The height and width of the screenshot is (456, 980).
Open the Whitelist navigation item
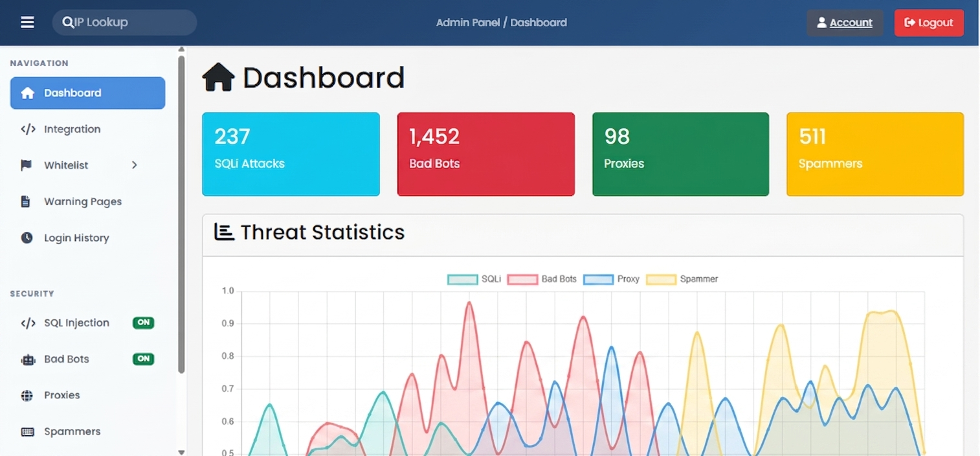pyautogui.click(x=87, y=165)
